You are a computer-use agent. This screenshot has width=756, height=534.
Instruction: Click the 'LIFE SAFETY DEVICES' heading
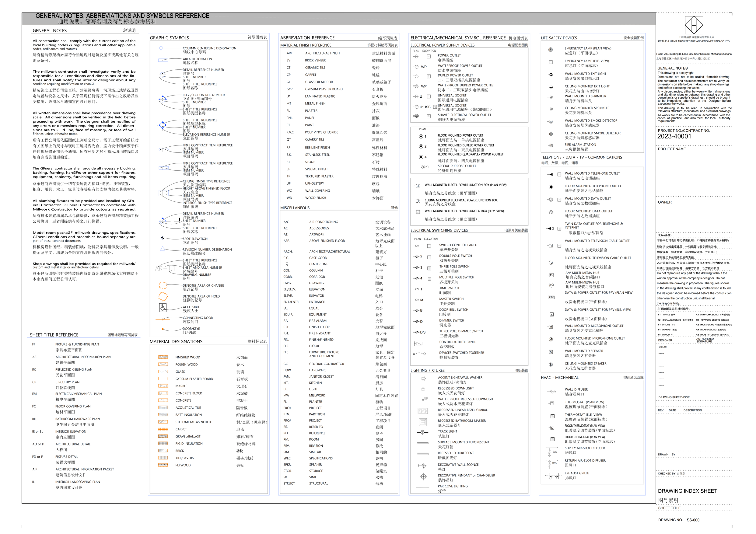coord(559,38)
